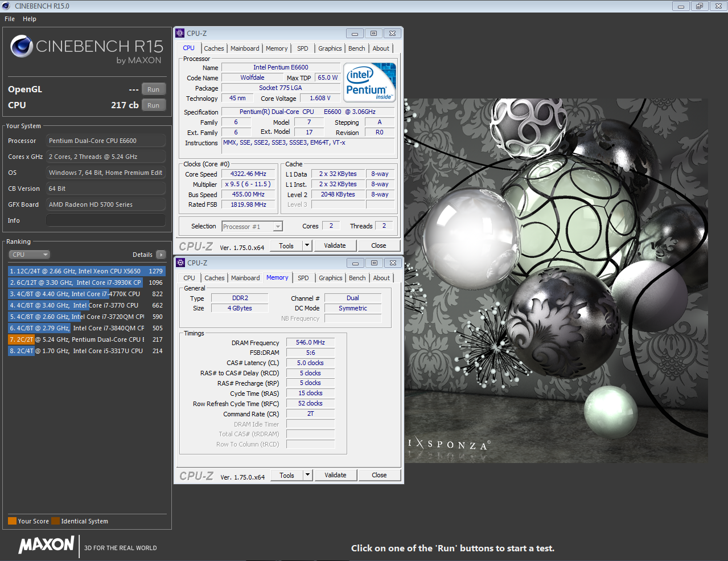Switch to Mainboard tab in bottom CPU-Z window

245,278
